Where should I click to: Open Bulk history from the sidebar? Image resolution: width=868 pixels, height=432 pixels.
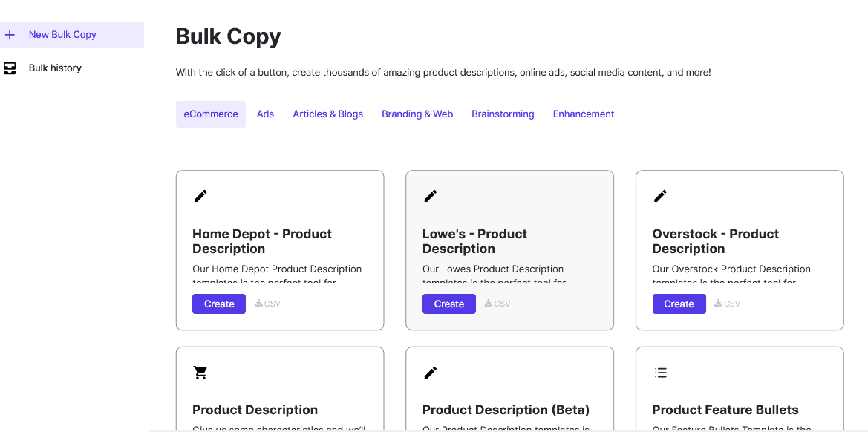pyautogui.click(x=54, y=68)
